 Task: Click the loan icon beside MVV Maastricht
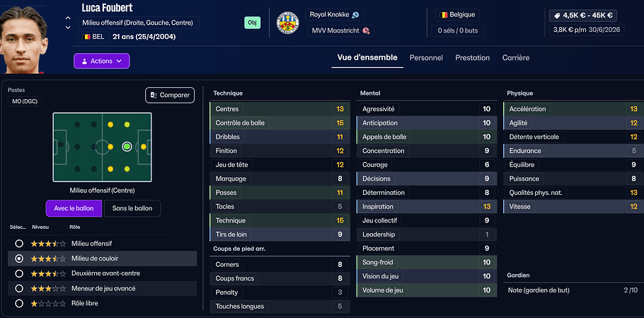366,30
